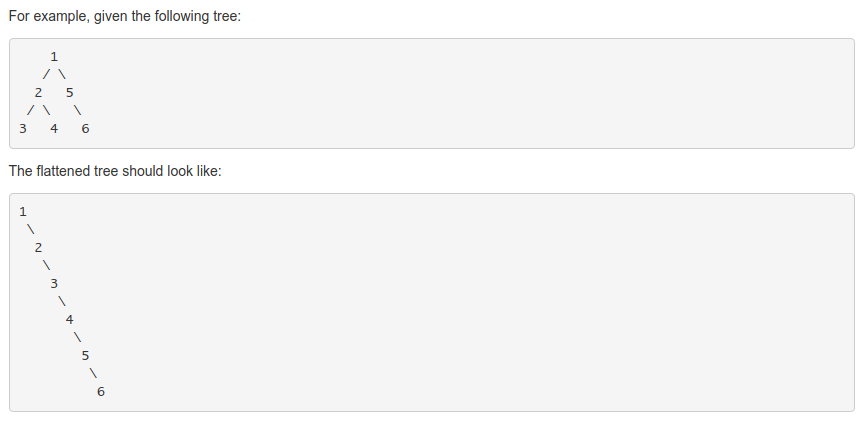The width and height of the screenshot is (864, 422).
Task: Click backslash between 5 and 6 in flattened tree
Action: coord(93,373)
